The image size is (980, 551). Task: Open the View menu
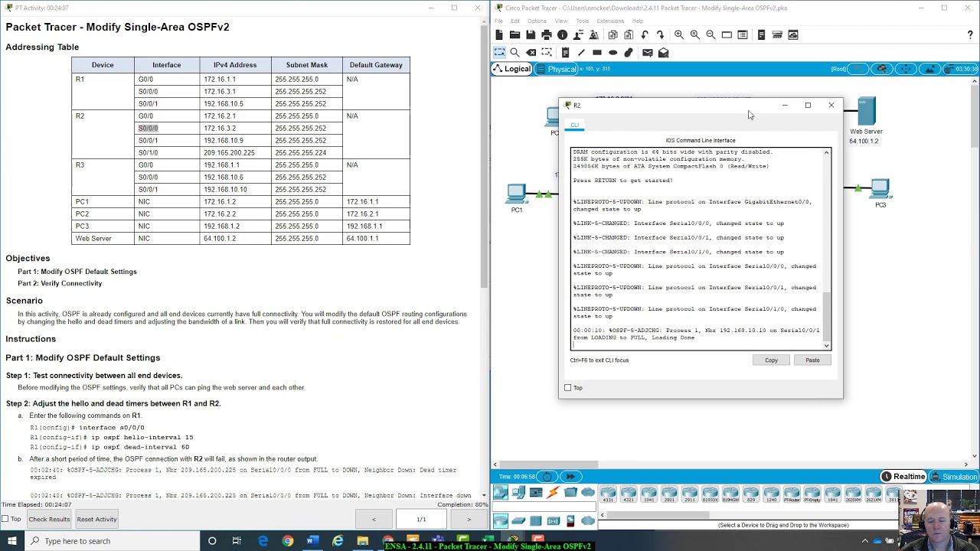pos(561,21)
